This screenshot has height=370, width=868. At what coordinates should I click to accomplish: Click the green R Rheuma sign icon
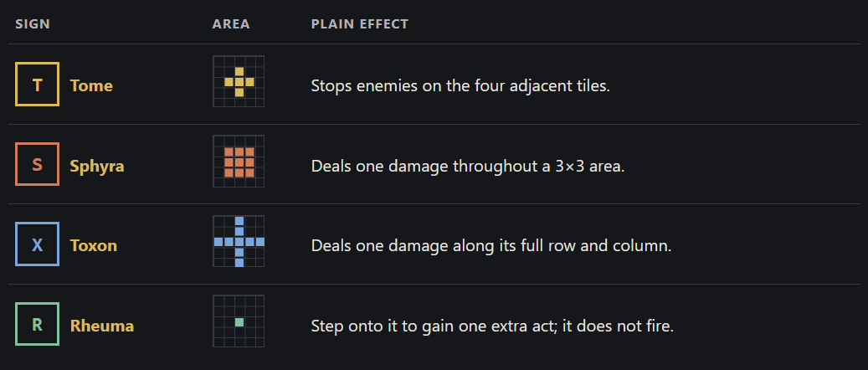[37, 324]
